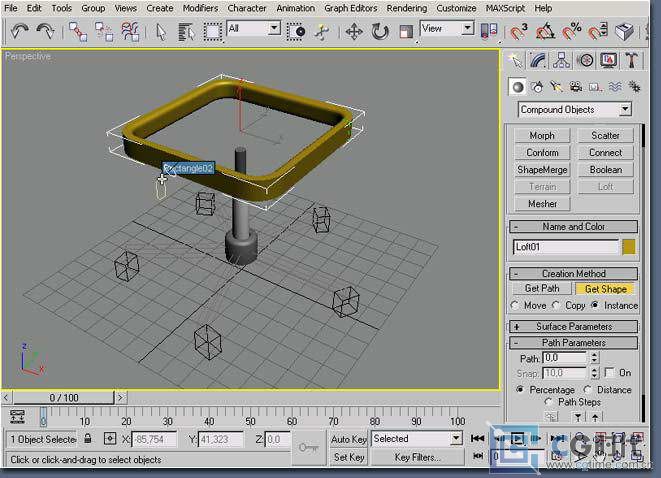
Task: Open the Modify panel tab
Action: (x=538, y=61)
